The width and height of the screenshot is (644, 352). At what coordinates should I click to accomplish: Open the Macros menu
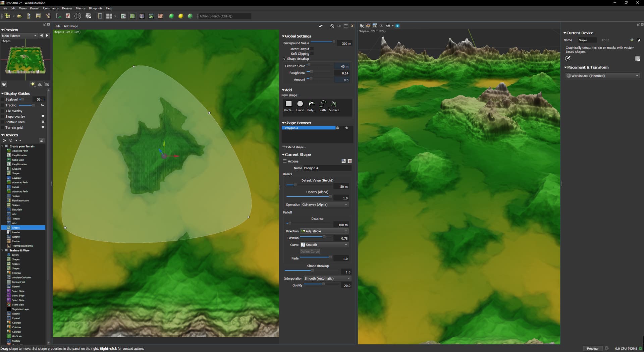[x=80, y=8]
